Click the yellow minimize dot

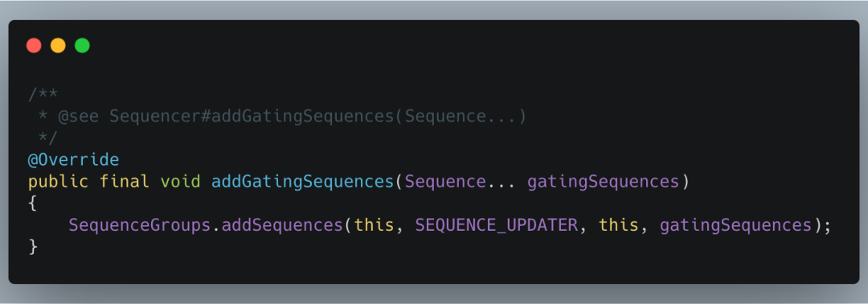[x=58, y=45]
